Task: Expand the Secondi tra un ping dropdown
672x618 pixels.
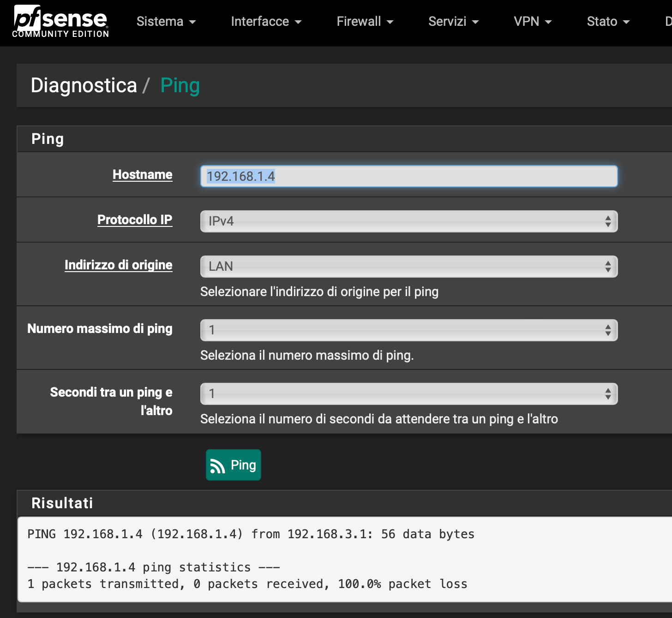Action: (x=409, y=394)
